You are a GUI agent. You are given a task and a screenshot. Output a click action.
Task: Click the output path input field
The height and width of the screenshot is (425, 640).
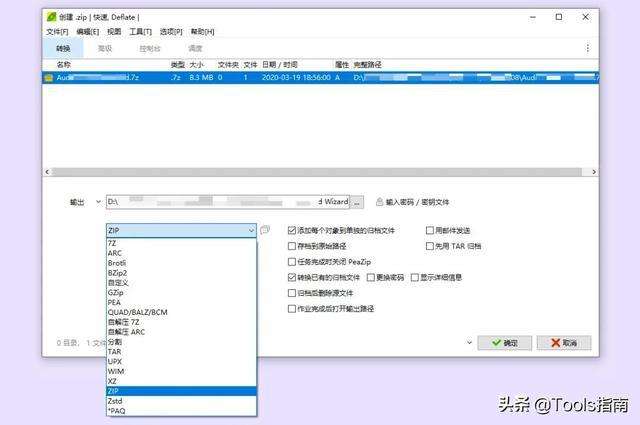(228, 202)
